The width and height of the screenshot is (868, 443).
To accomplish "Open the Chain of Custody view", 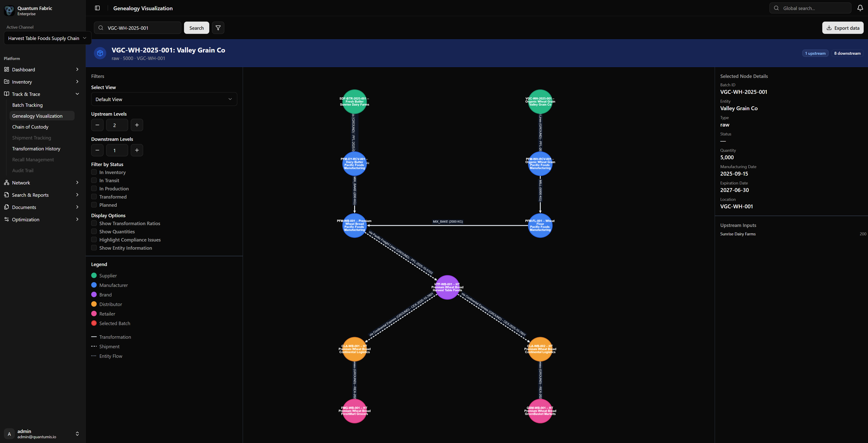I will 30,127.
